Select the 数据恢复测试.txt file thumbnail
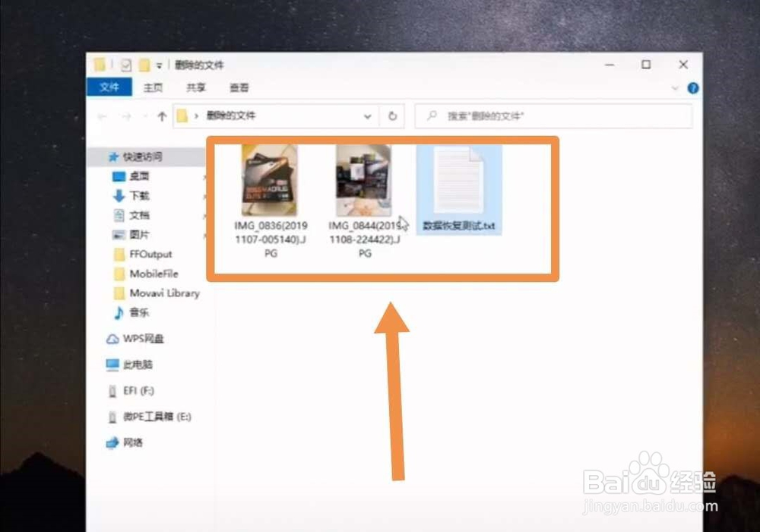The width and height of the screenshot is (760, 532). 459,185
